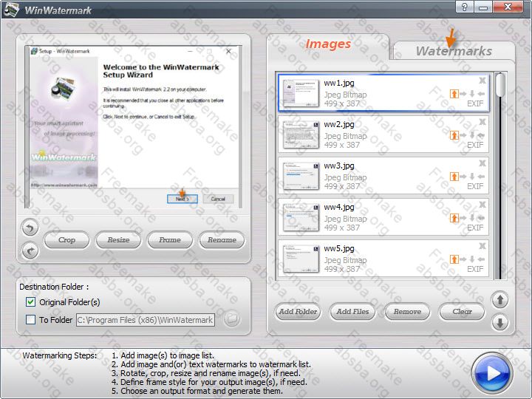Open the Frame settings
Screen dimensions: 532x399
[x=170, y=240]
